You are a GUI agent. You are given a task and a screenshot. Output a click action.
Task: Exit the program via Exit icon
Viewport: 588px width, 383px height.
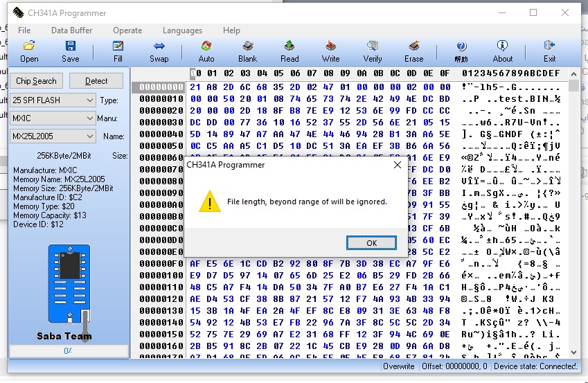(549, 52)
